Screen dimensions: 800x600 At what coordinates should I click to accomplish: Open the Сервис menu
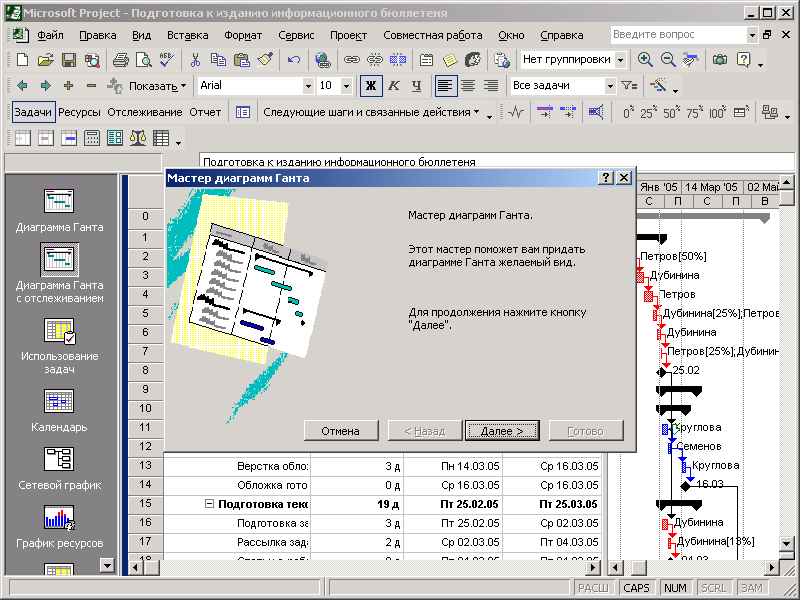click(296, 35)
